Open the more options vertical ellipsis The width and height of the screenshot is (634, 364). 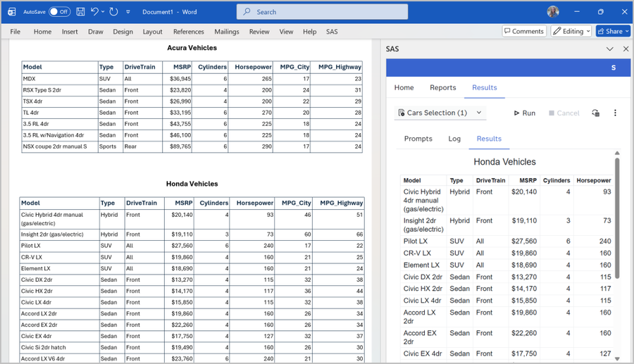coord(615,113)
